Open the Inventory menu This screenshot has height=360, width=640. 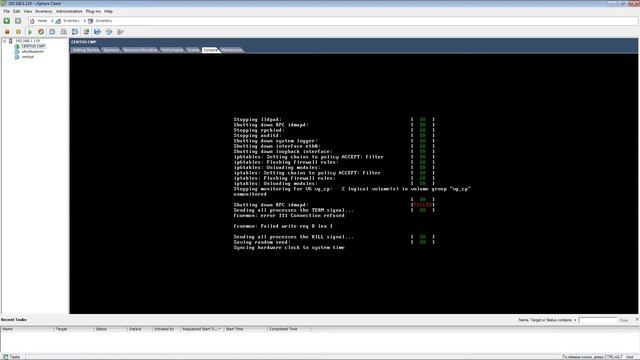point(44,11)
